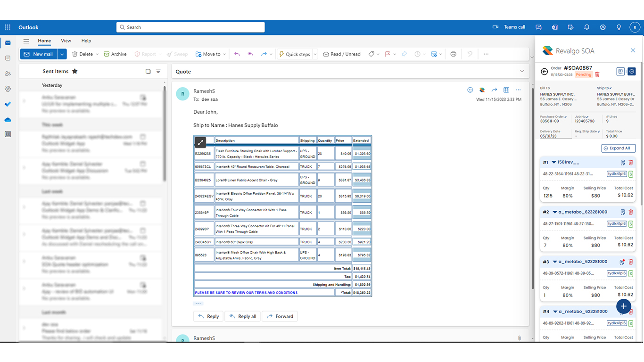The image size is (644, 362).
Task: Collapse line #1 1501rev__ triangle
Action: tap(554, 162)
